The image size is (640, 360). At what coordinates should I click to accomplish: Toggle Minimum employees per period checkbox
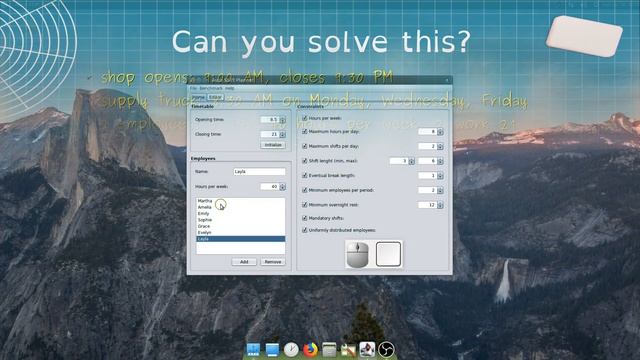pyautogui.click(x=304, y=190)
